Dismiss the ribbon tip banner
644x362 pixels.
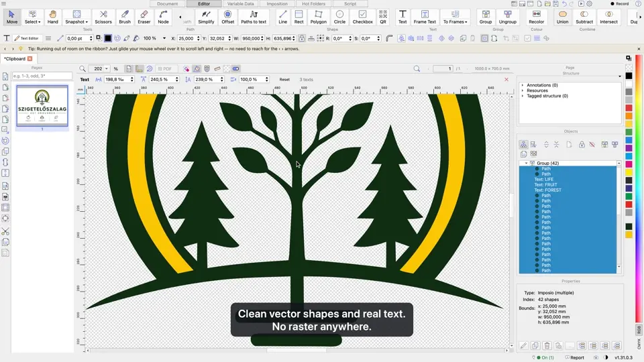[x=639, y=48]
